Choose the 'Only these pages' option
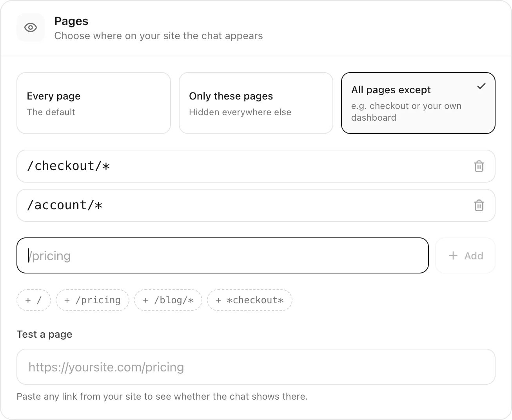512x420 pixels. [x=256, y=103]
